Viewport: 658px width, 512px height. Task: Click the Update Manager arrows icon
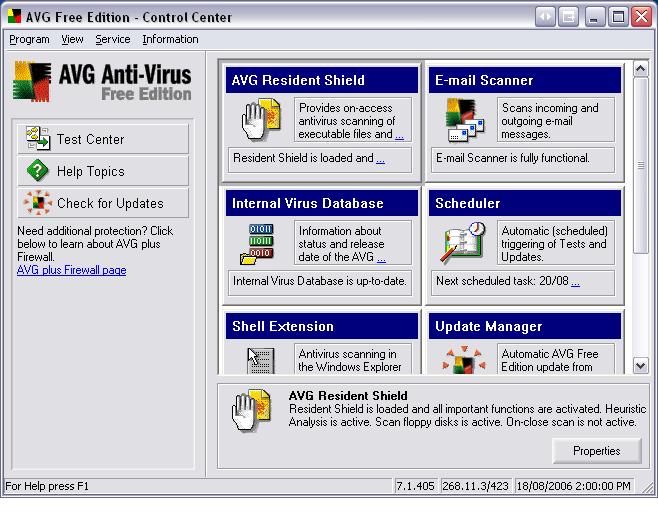coord(461,362)
